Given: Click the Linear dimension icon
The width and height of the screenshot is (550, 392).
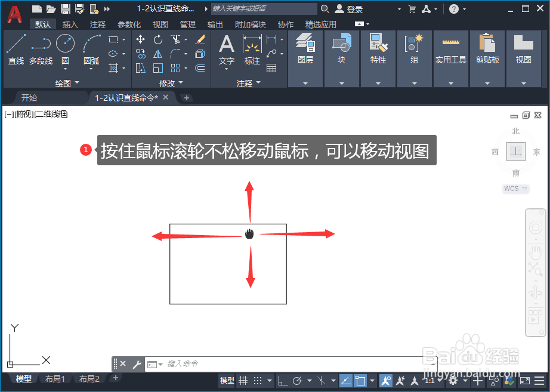Looking at the screenshot, I should [271, 39].
